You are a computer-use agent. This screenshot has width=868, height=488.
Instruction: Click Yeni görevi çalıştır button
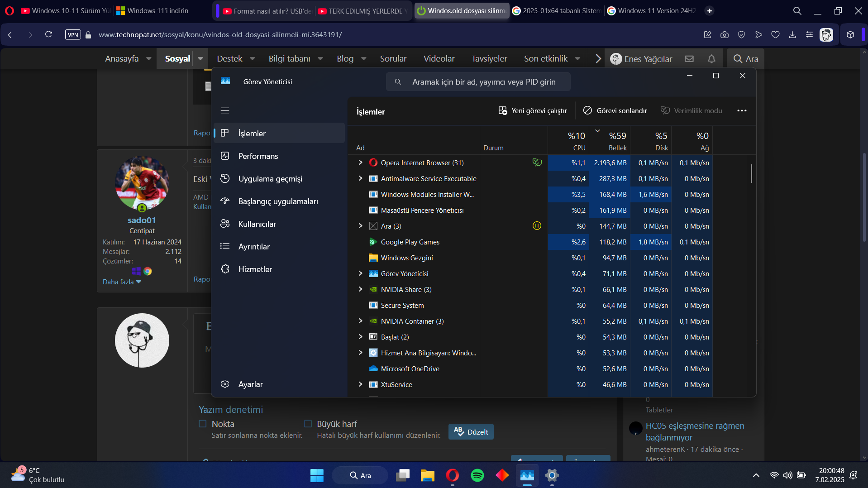click(x=533, y=111)
